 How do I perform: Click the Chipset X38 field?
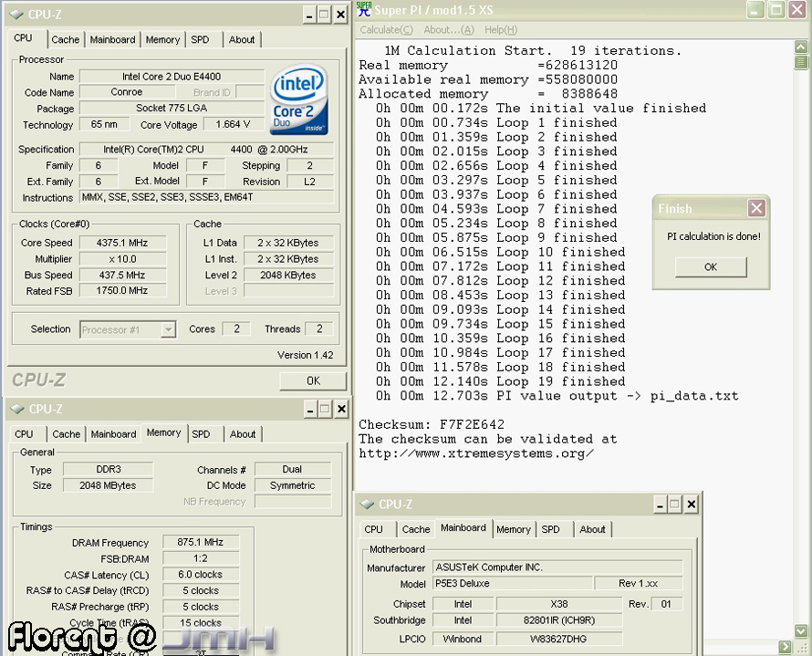(559, 604)
